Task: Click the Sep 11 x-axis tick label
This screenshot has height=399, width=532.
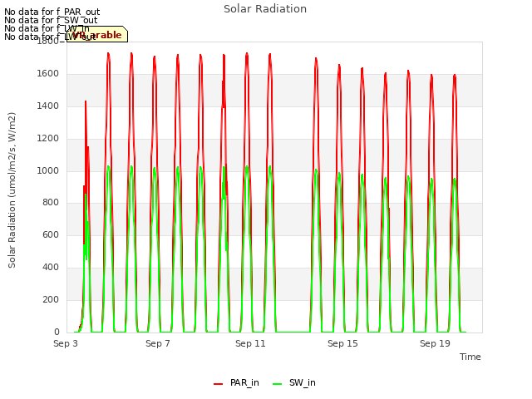Action: (250, 343)
